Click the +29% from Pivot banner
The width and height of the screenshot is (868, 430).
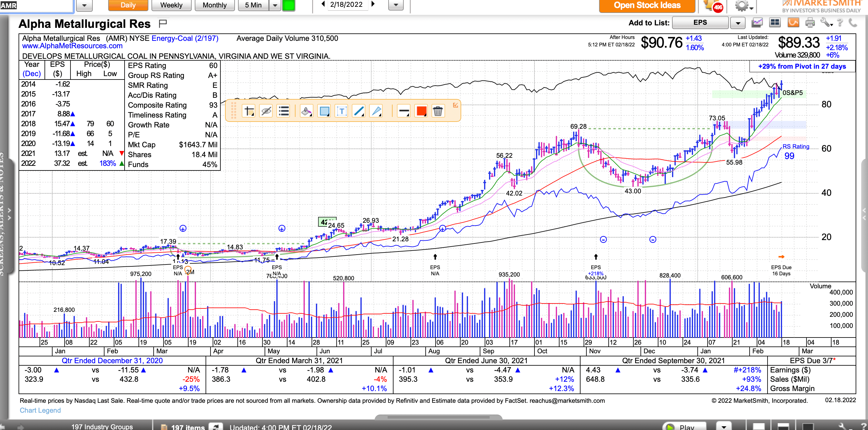[x=802, y=66]
